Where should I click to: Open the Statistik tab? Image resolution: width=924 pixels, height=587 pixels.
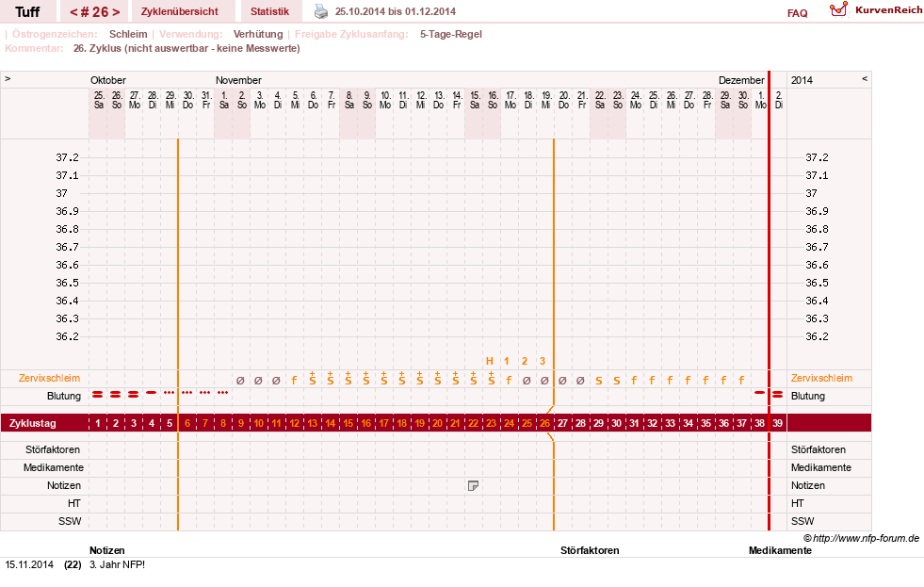[270, 12]
